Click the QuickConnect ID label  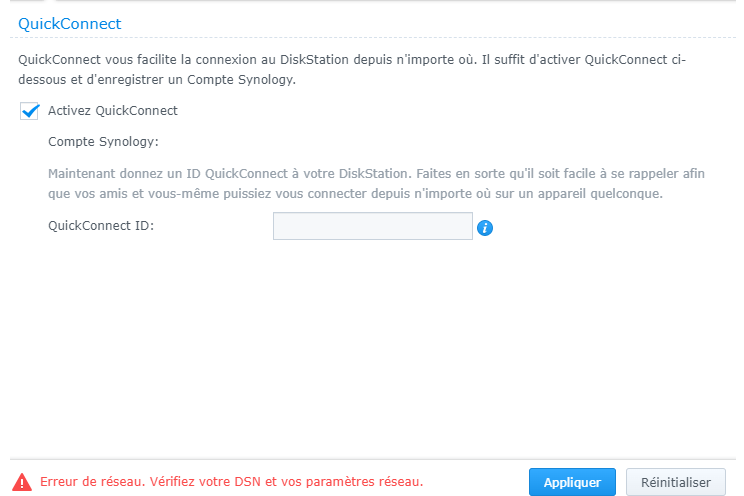tap(101, 225)
